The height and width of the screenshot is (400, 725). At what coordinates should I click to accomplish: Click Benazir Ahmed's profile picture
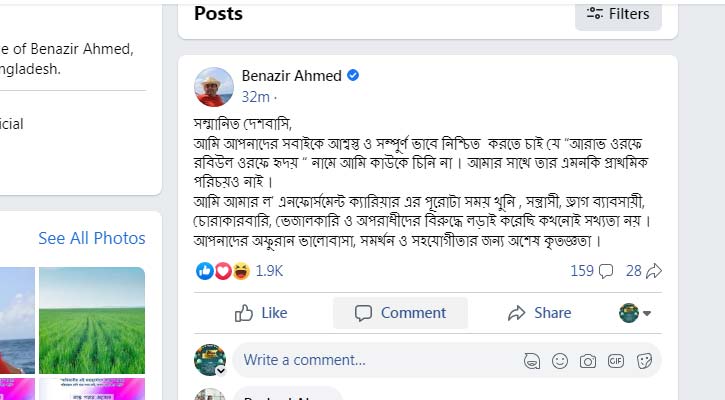[x=214, y=87]
